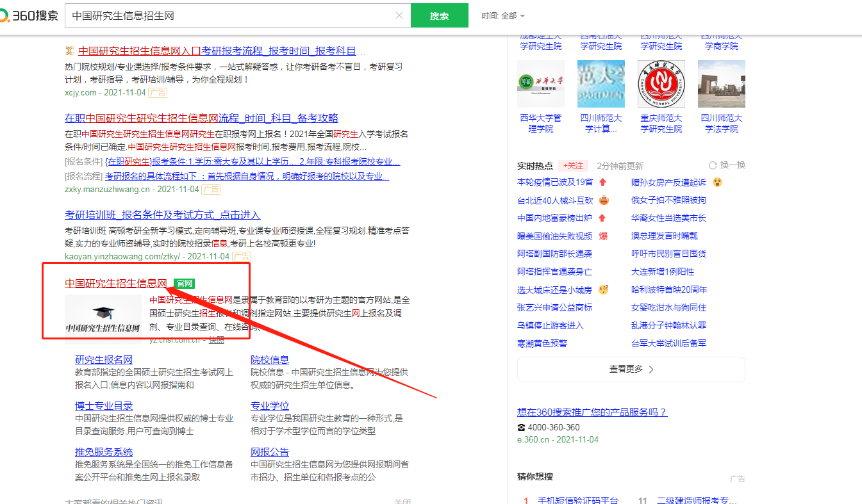The width and height of the screenshot is (862, 504).
Task: Open hot topic 阿塔指挥官遇袭身亡
Action: (555, 272)
